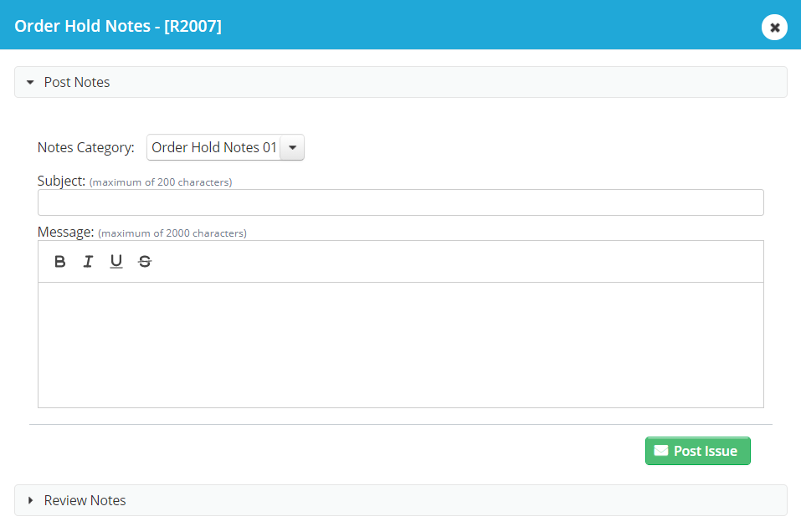Apply strikethrough formatting to the message
The image size is (801, 532).
point(145,262)
